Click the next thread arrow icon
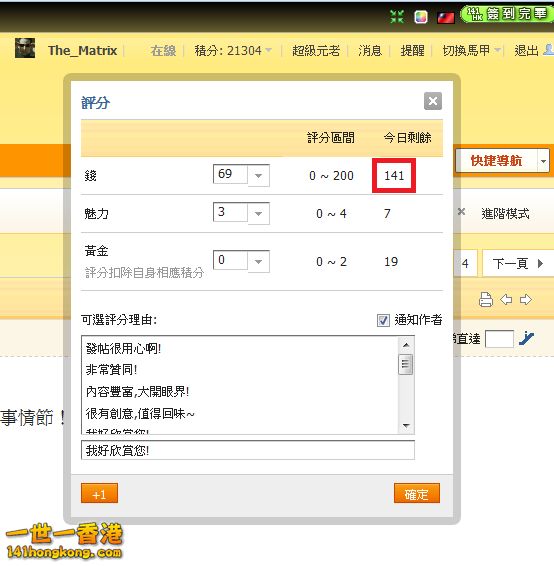Screen dimensions: 554x566 pyautogui.click(x=525, y=300)
